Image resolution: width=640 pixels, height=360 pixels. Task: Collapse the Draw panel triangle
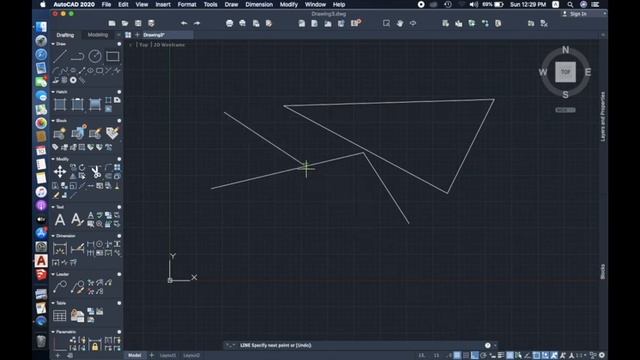click(x=53, y=44)
